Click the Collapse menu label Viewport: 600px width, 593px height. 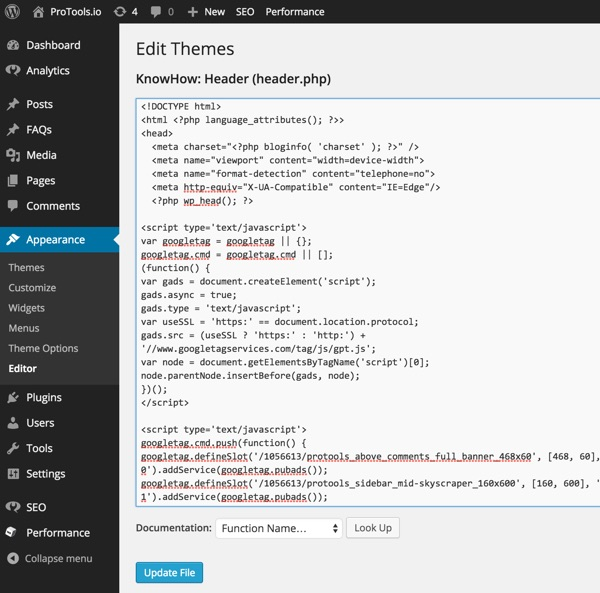coord(59,559)
